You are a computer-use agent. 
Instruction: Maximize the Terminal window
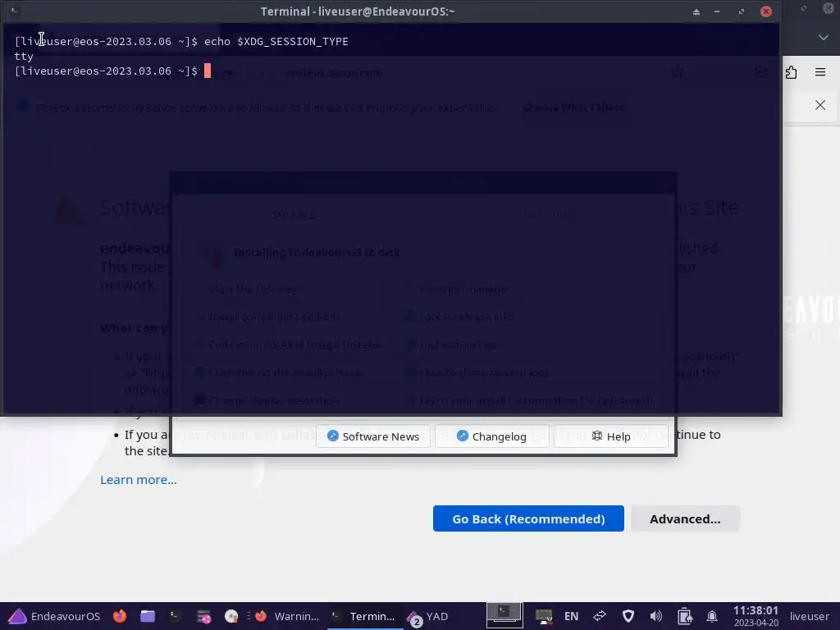point(742,11)
